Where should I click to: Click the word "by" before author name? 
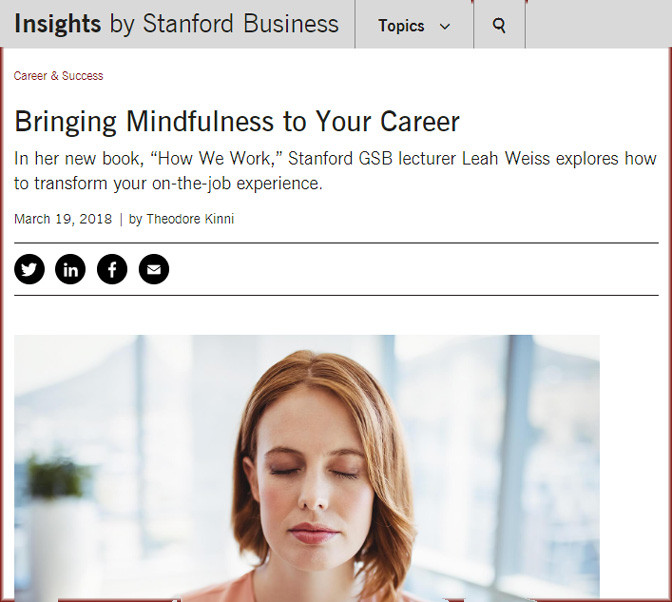click(x=136, y=219)
